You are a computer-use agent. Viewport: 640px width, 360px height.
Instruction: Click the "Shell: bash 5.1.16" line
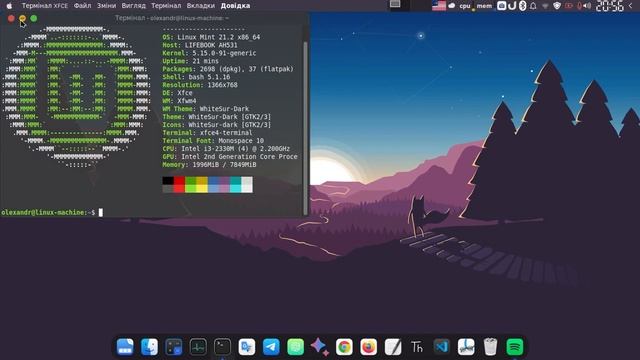tap(196, 77)
